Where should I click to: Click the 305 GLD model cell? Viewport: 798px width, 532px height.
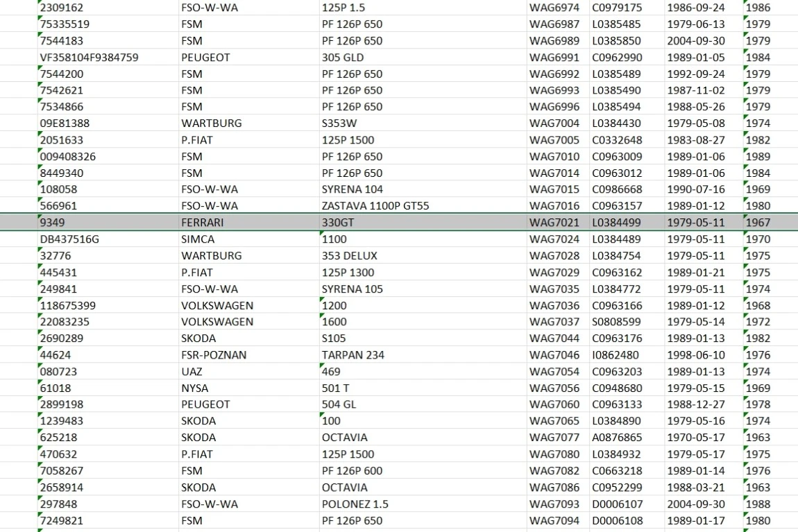342,58
